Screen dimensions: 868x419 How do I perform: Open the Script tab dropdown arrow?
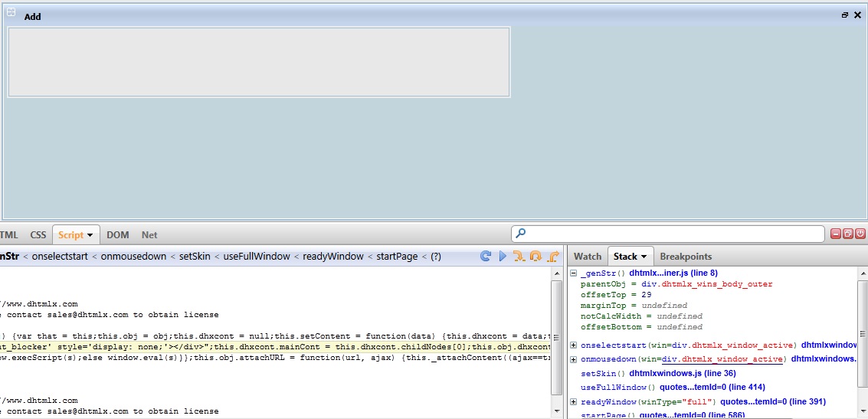coord(90,235)
